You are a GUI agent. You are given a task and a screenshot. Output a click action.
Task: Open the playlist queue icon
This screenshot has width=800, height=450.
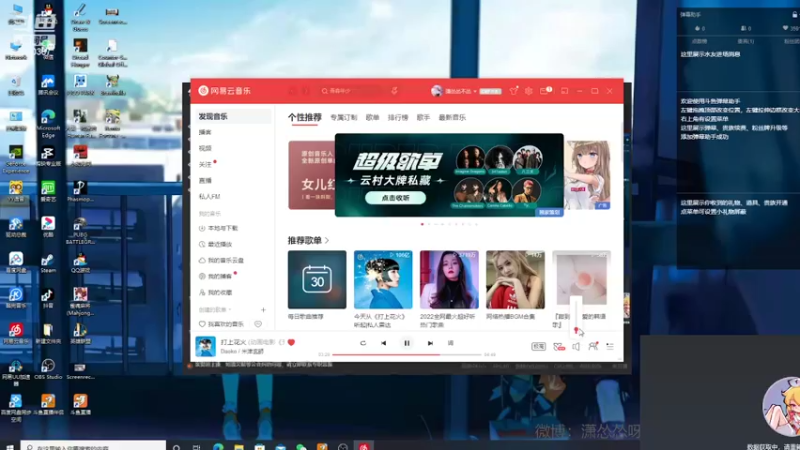coord(610,346)
